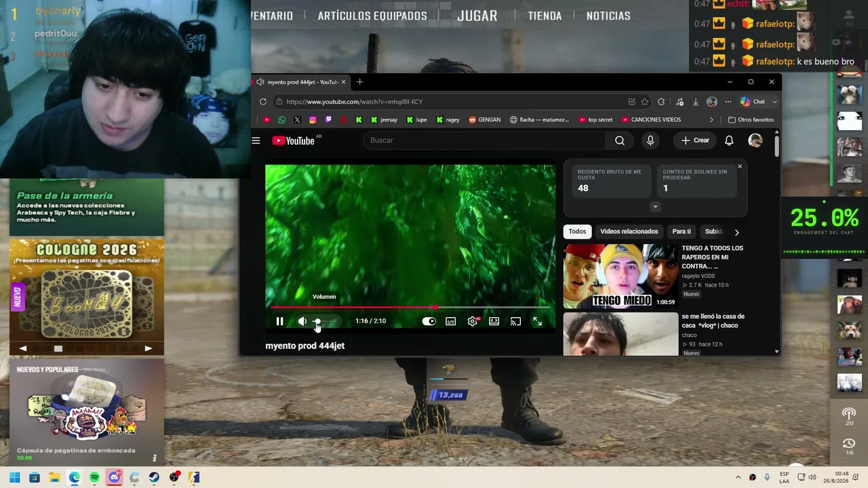Open the browser downloads panel
Viewport: 868px width, 488px height.
point(695,102)
